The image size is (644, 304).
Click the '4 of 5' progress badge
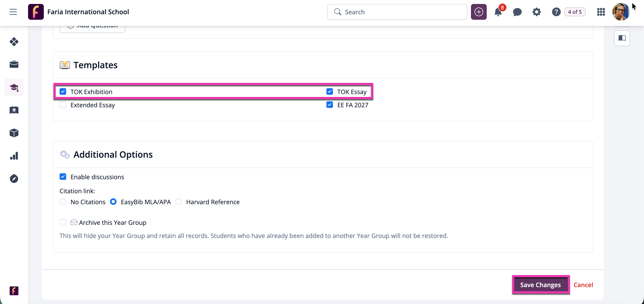pos(575,12)
